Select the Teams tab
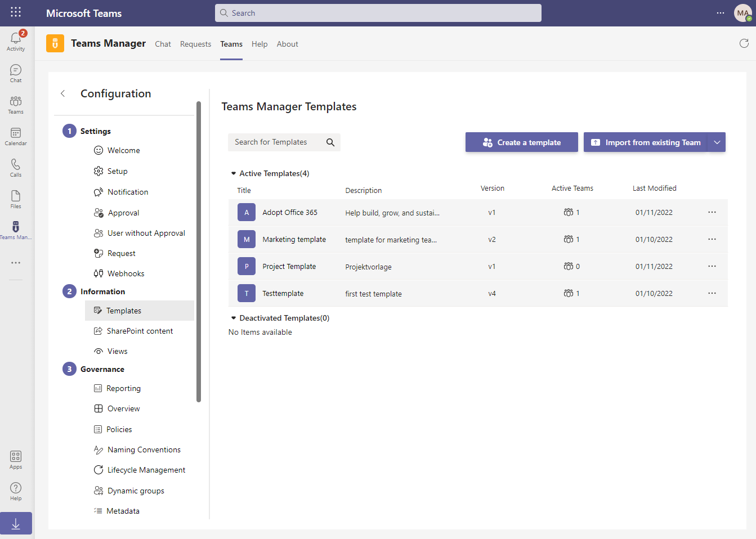The image size is (756, 539). [x=231, y=44]
